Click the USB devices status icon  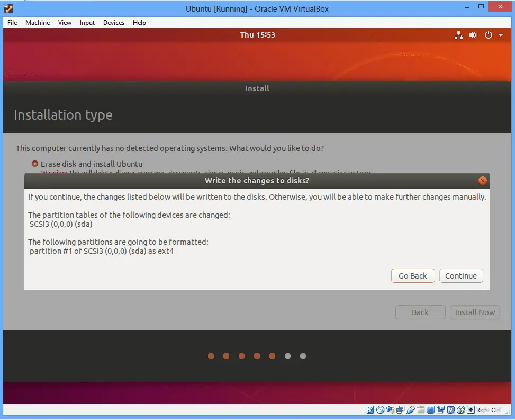(x=411, y=410)
